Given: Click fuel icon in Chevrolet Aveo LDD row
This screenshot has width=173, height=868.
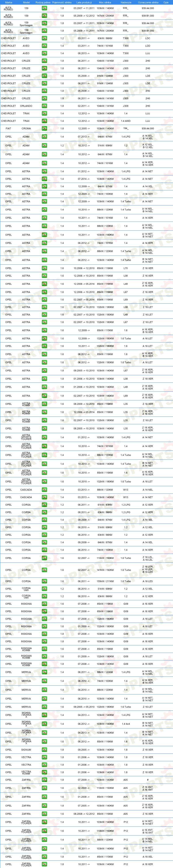Looking at the screenshot, I should tap(44, 46).
